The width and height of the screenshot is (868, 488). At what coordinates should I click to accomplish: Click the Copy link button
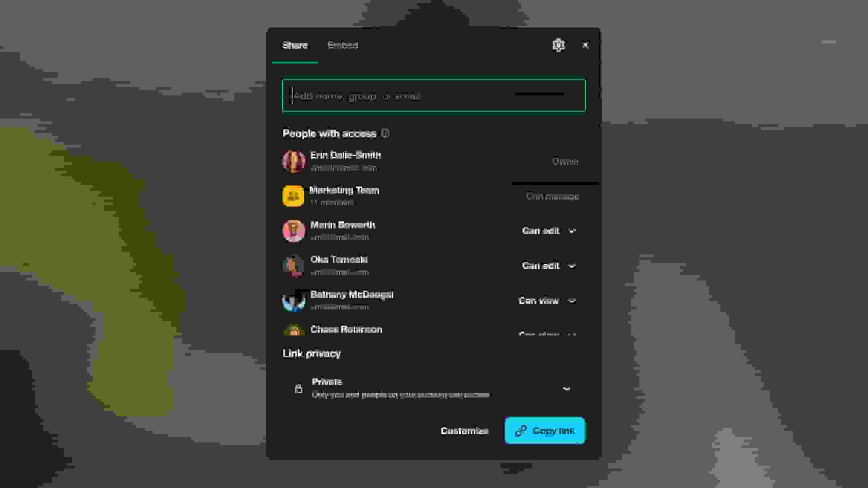(545, 431)
